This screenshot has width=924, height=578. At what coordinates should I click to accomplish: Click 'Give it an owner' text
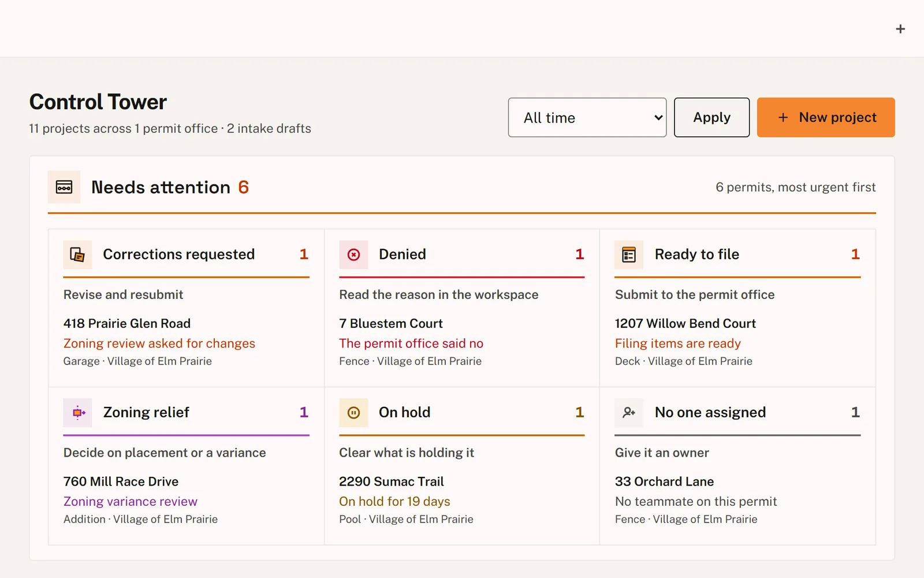[662, 453]
